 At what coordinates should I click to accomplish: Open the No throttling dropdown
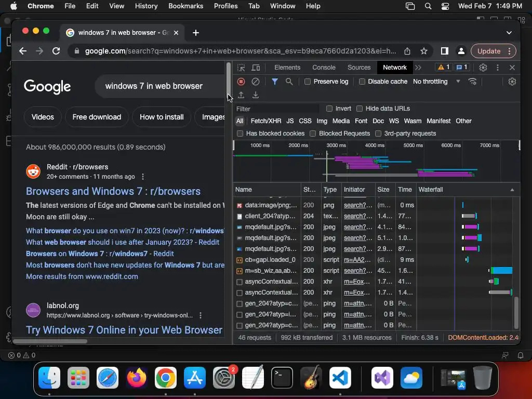click(x=436, y=82)
